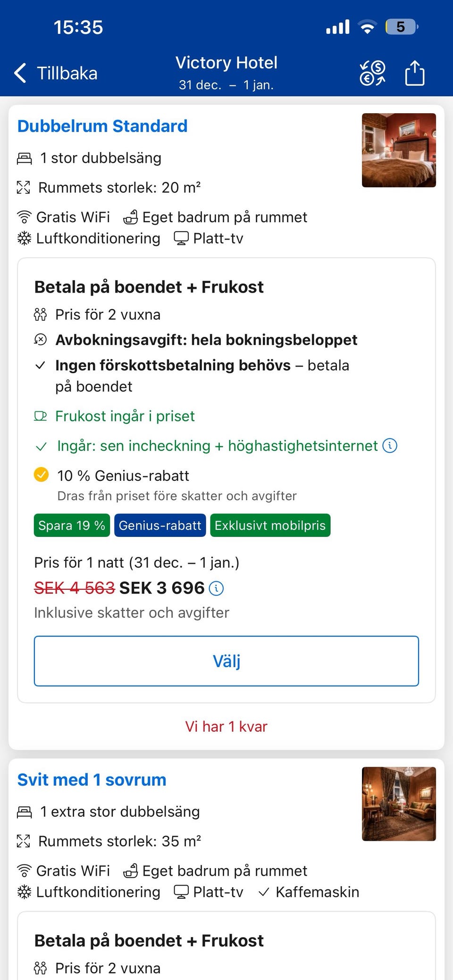Open the Genius-rabatt badge details
This screenshot has width=453, height=980.
(x=159, y=525)
